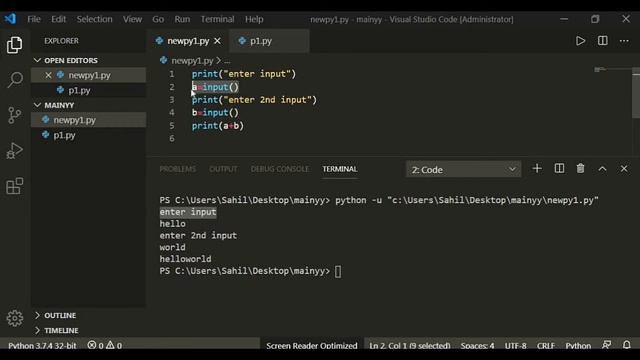Switch to the Output panel tab

(223, 169)
